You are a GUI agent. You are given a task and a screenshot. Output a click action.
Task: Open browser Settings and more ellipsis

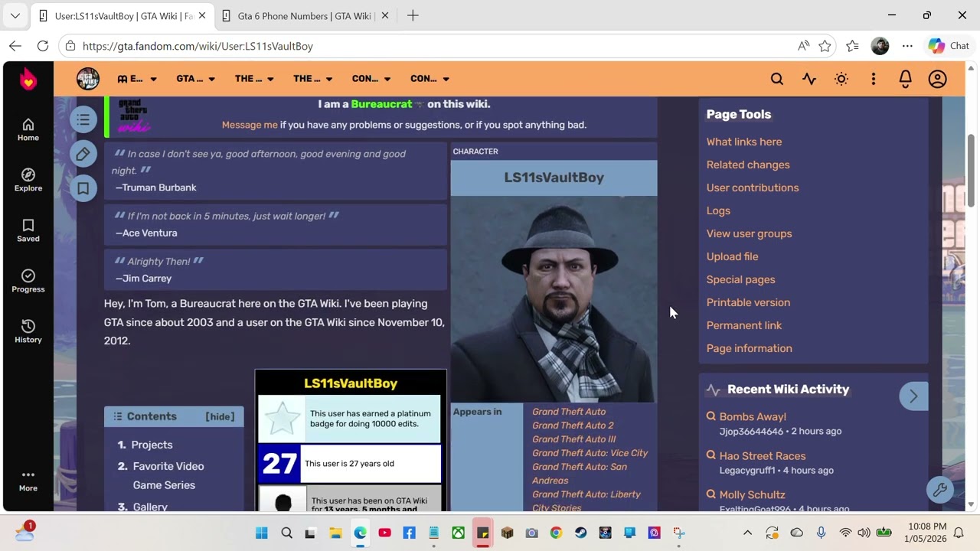(907, 46)
